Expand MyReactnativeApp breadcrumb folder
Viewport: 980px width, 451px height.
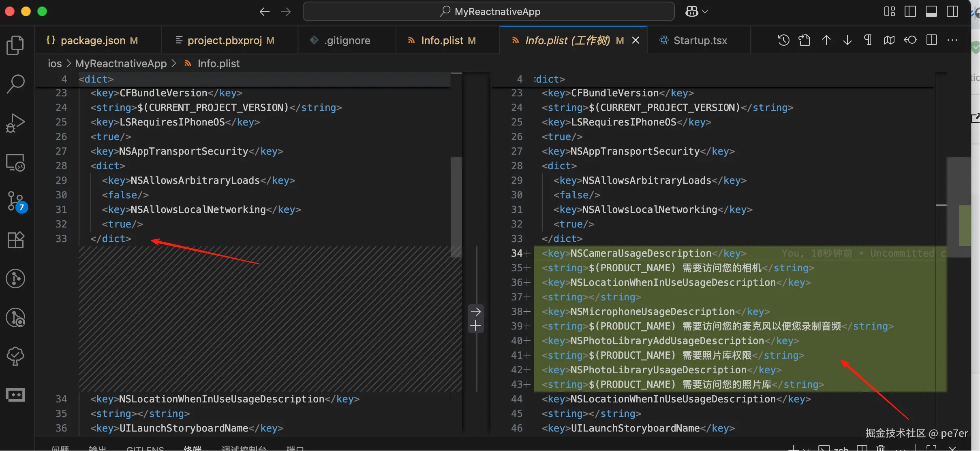[x=121, y=64]
